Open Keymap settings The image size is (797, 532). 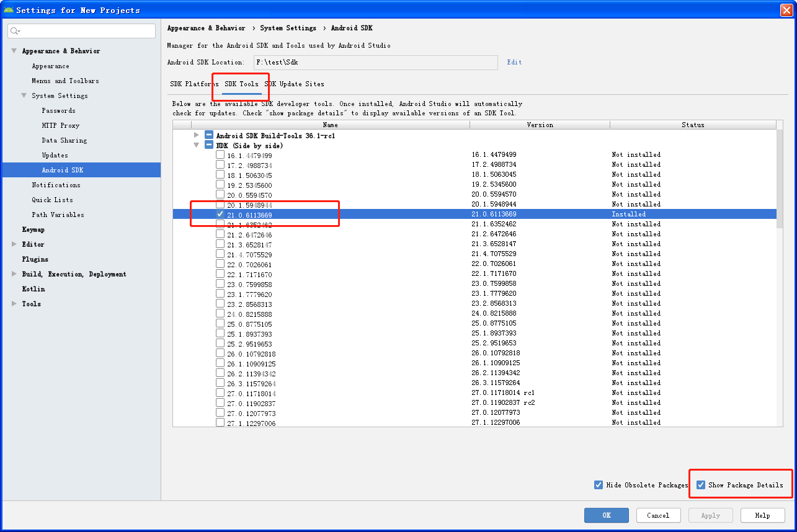tap(33, 229)
